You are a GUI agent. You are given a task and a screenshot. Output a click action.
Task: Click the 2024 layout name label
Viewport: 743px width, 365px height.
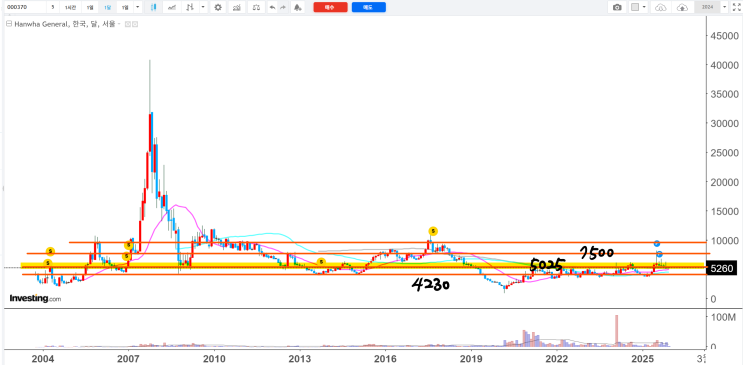tap(707, 7)
